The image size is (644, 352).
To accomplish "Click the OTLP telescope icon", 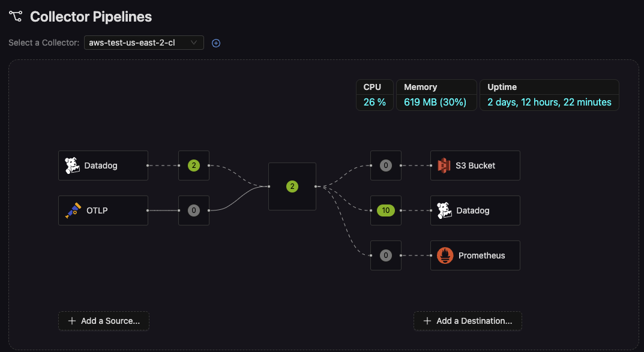I will (73, 210).
